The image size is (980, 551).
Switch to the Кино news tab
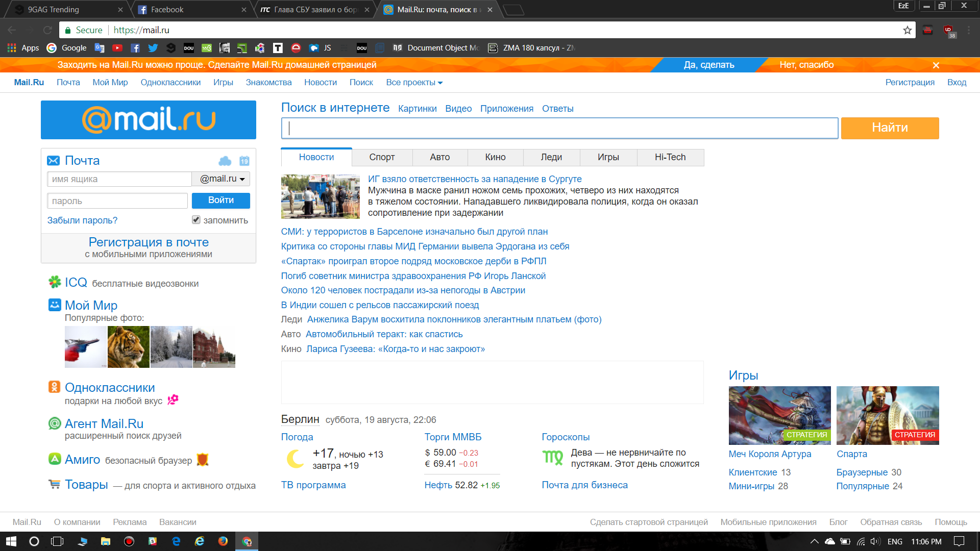click(495, 157)
